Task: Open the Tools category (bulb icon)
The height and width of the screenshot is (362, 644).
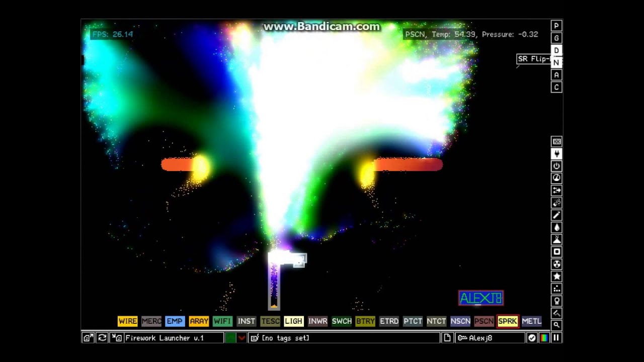Action: (556, 301)
